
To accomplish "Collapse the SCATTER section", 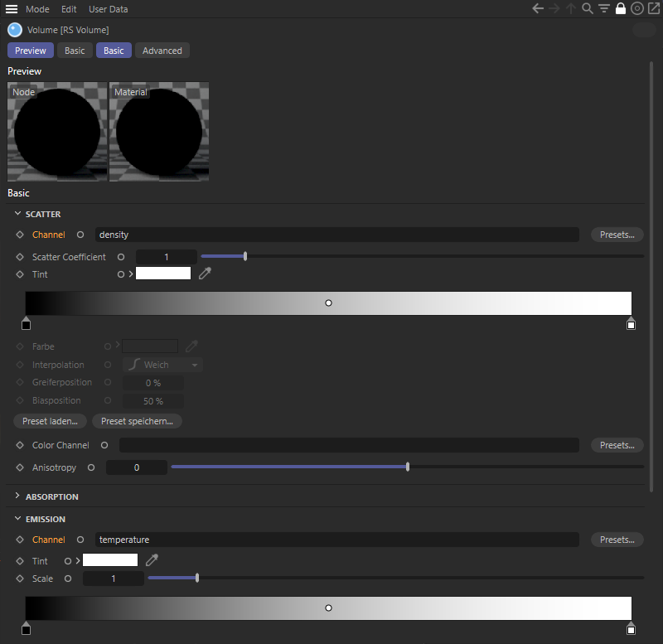I will click(x=17, y=214).
